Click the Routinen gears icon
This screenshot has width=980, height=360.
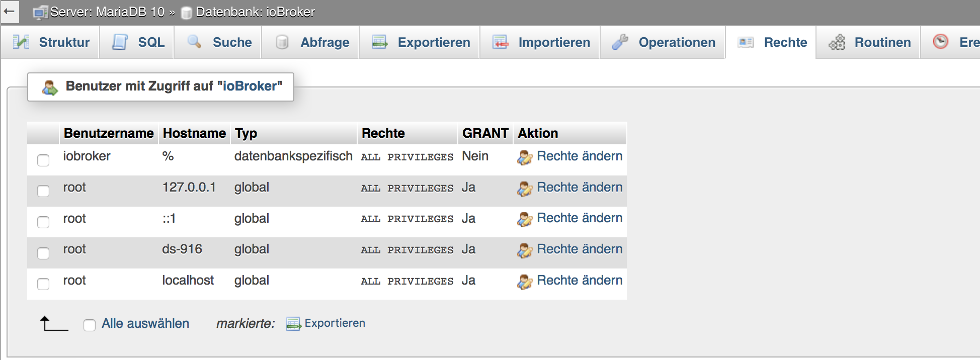[x=837, y=42]
